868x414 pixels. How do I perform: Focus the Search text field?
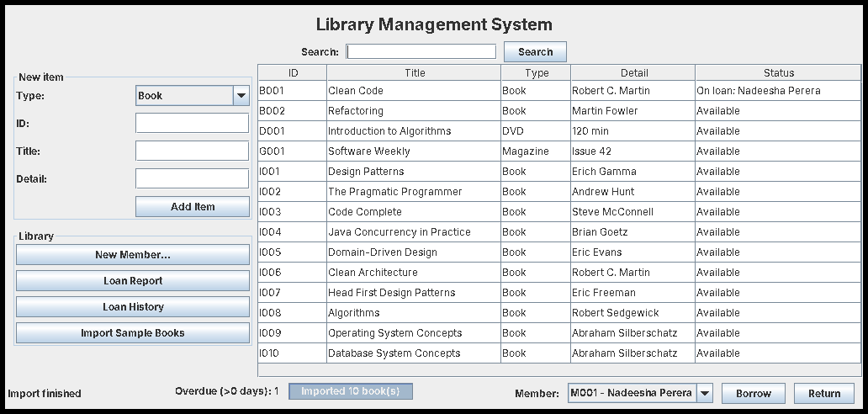click(x=421, y=51)
